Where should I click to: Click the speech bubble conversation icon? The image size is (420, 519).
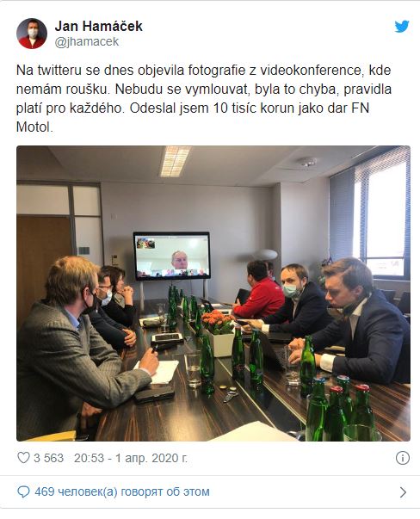click(x=23, y=491)
